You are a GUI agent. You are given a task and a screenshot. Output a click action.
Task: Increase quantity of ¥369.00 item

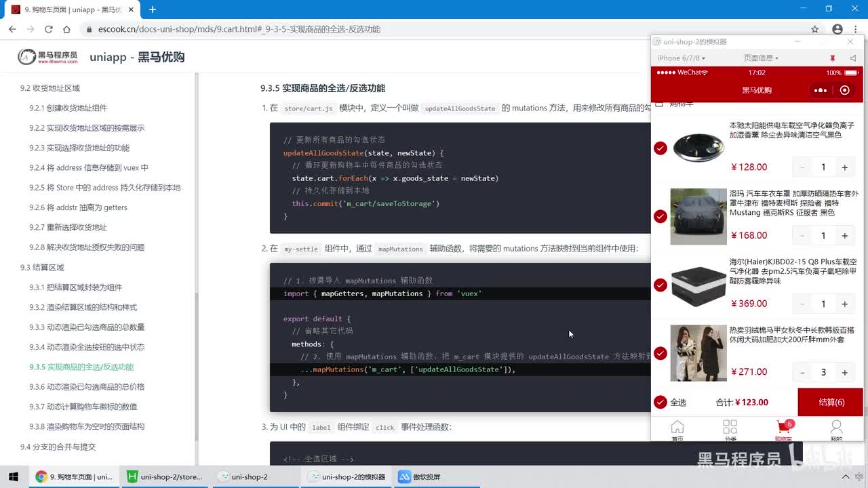844,304
